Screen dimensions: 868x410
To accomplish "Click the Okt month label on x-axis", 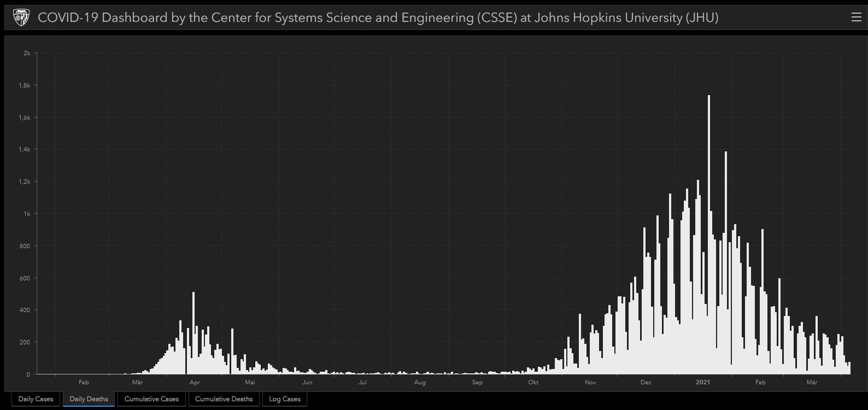I will pos(533,382).
